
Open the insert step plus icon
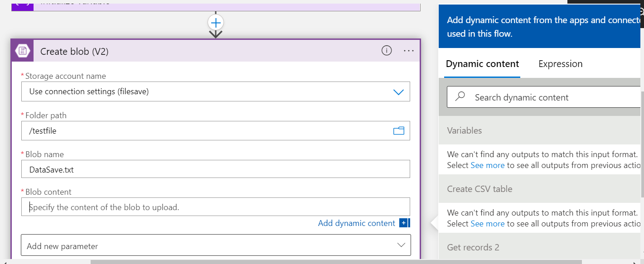pyautogui.click(x=216, y=22)
